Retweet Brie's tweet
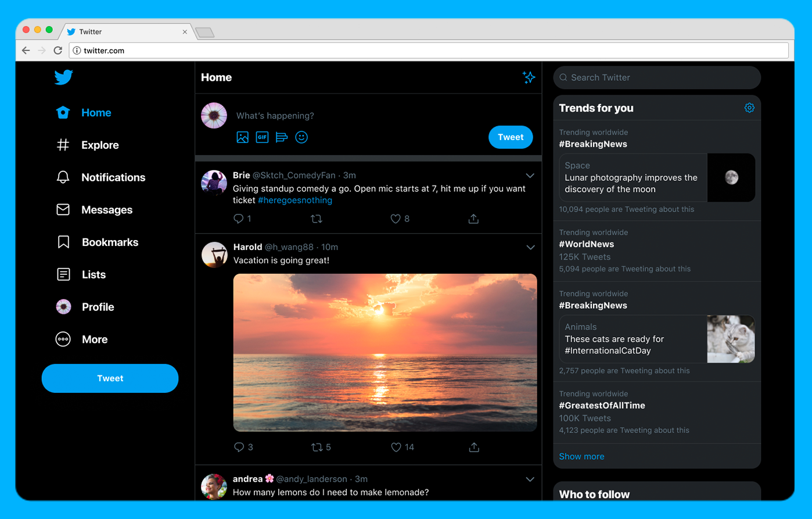Viewport: 812px width, 519px height. [317, 219]
